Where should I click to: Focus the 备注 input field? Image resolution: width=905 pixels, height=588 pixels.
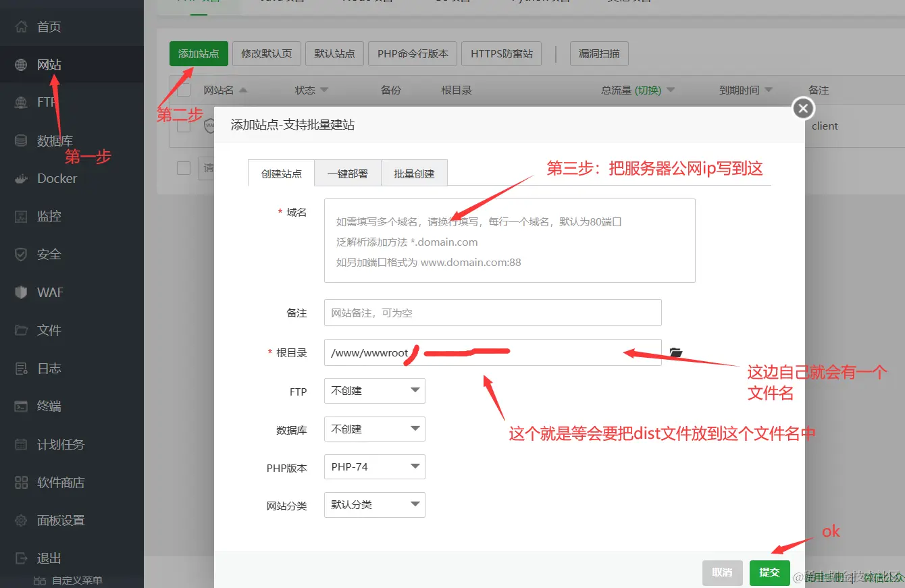pos(493,313)
